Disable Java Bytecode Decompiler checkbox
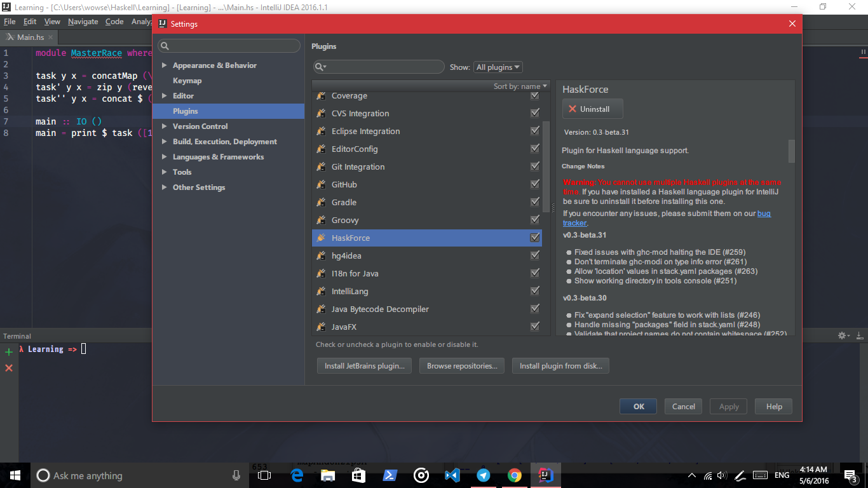 pos(535,309)
